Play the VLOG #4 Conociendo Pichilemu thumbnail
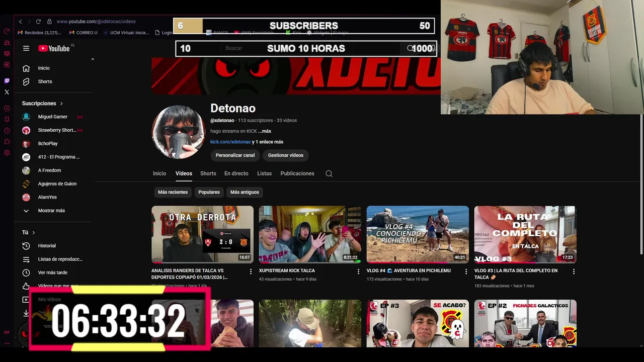 pyautogui.click(x=418, y=234)
